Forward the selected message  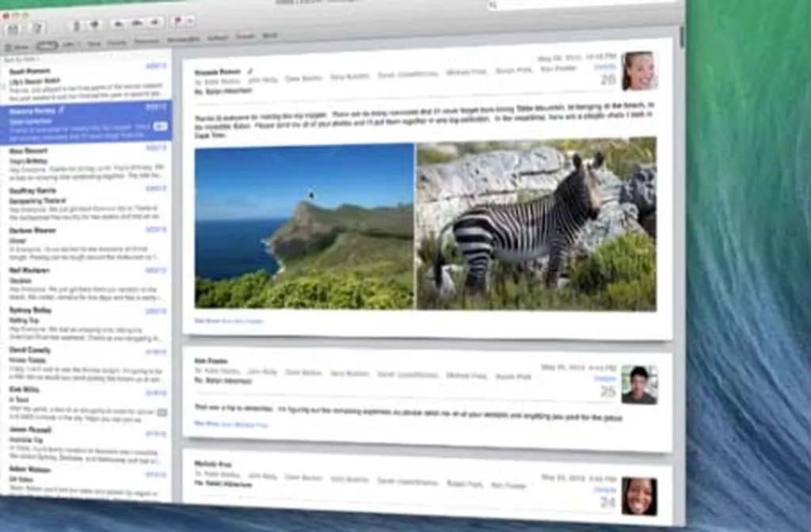click(155, 22)
